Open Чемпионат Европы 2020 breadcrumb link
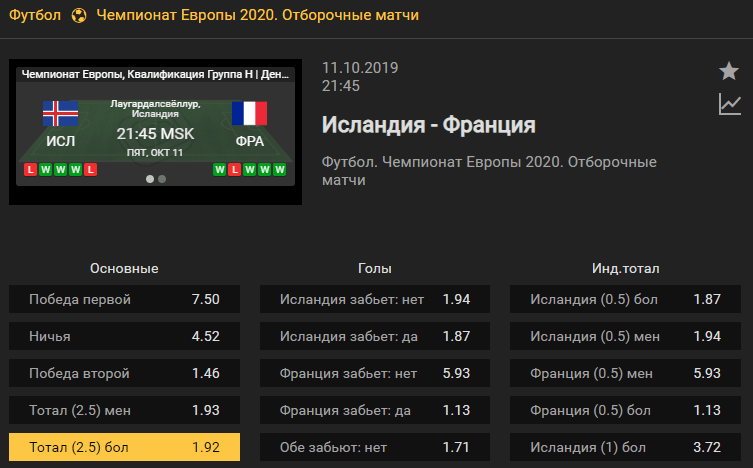 (257, 15)
